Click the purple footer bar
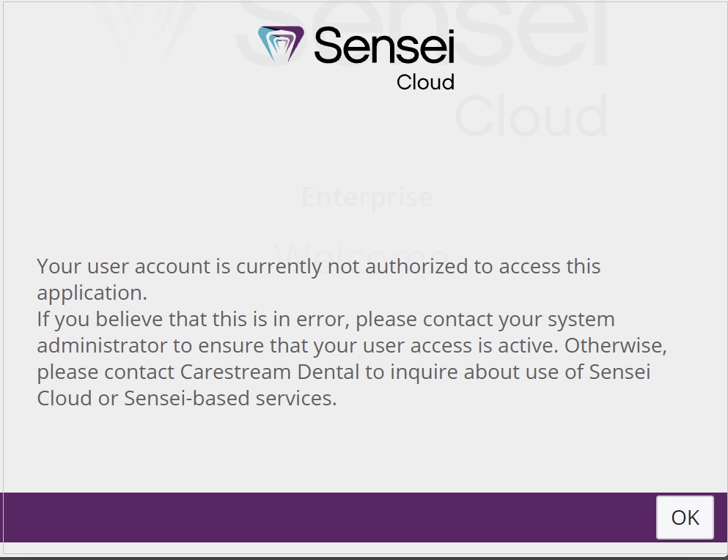 click(x=293, y=517)
